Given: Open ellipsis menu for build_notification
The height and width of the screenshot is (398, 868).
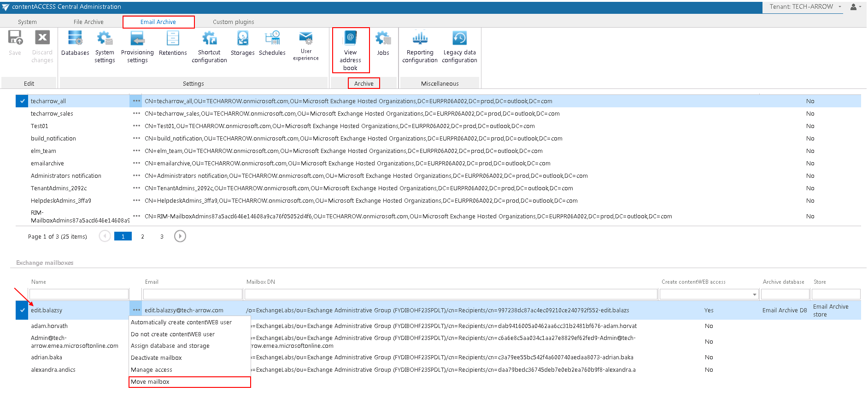Looking at the screenshot, I should 136,138.
